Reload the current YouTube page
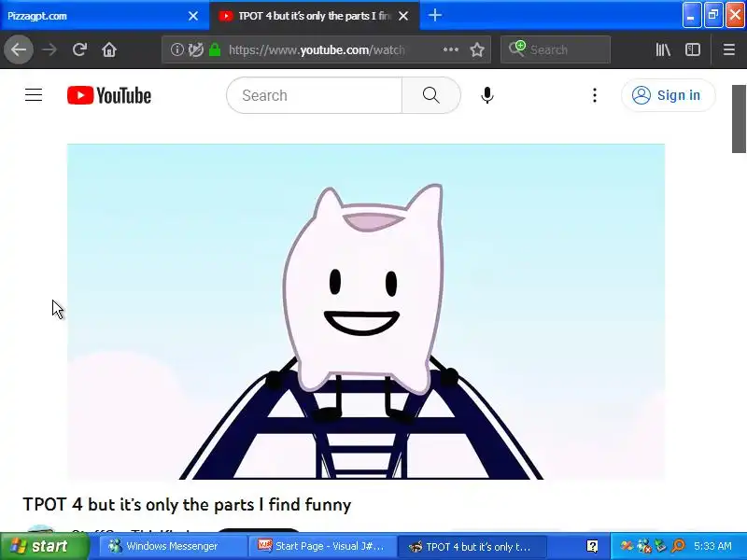Viewport: 747px width, 560px height. click(x=79, y=49)
